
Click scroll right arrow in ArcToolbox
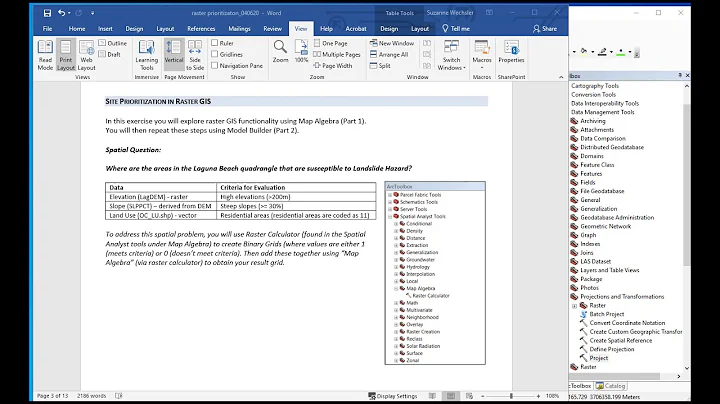(679, 376)
